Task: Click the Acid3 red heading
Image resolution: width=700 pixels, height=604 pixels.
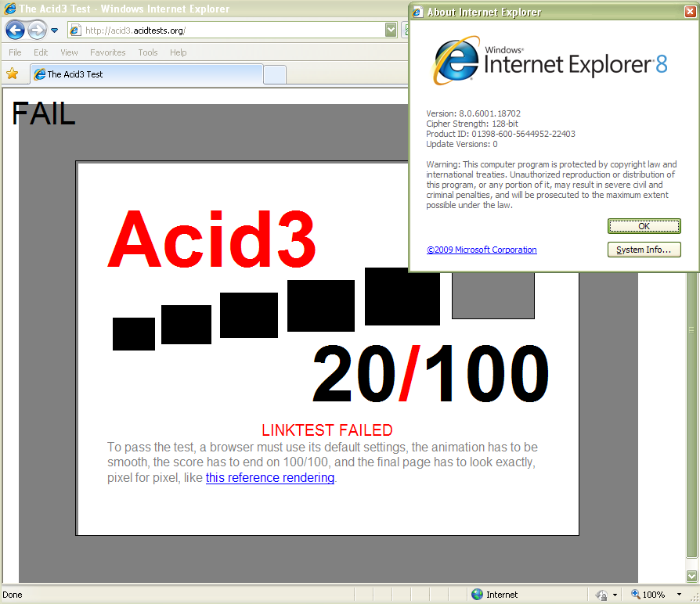Action: pyautogui.click(x=212, y=239)
